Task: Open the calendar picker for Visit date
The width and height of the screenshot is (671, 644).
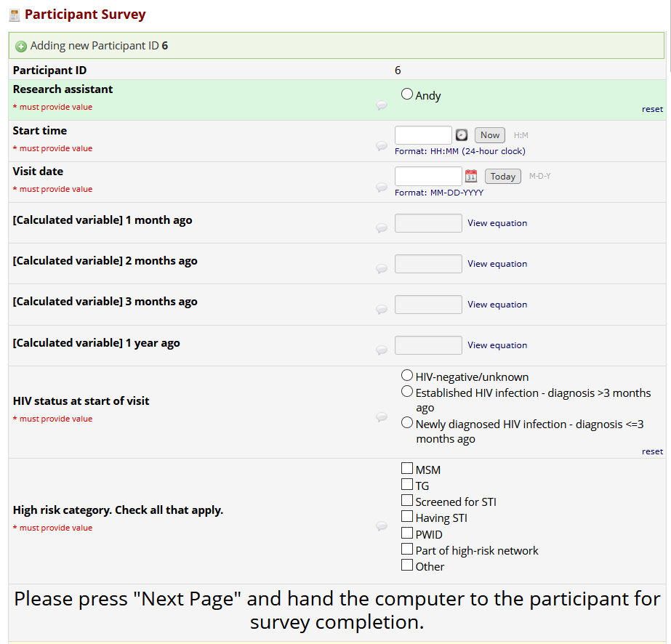Action: coord(471,176)
